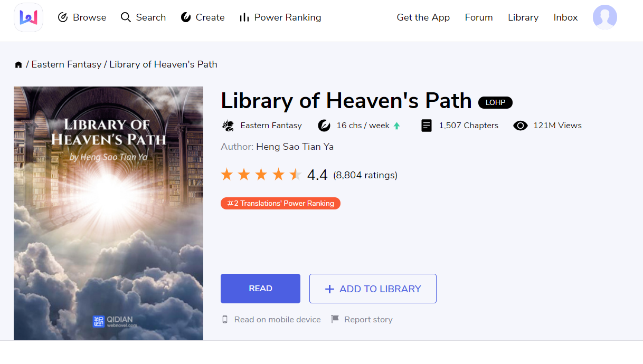Image resolution: width=643 pixels, height=364 pixels.
Task: Click the Power Ranking bars icon
Action: [x=244, y=17]
